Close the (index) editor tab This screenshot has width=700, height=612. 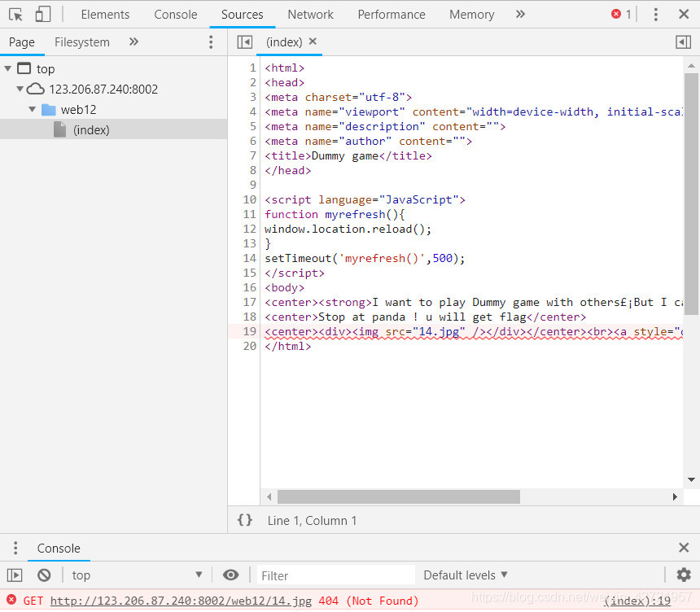click(x=313, y=42)
